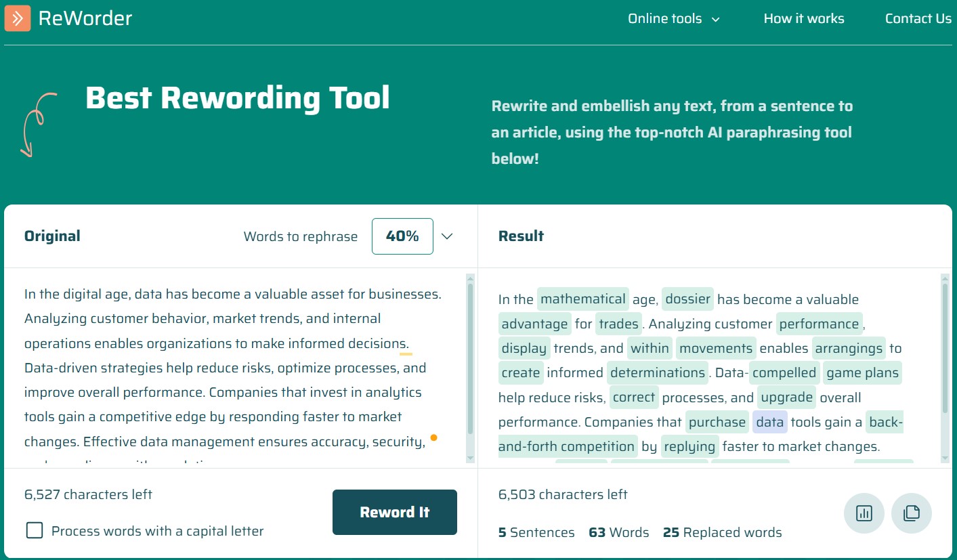Click the highlighted word 'dossier'
957x560 pixels.
click(687, 299)
